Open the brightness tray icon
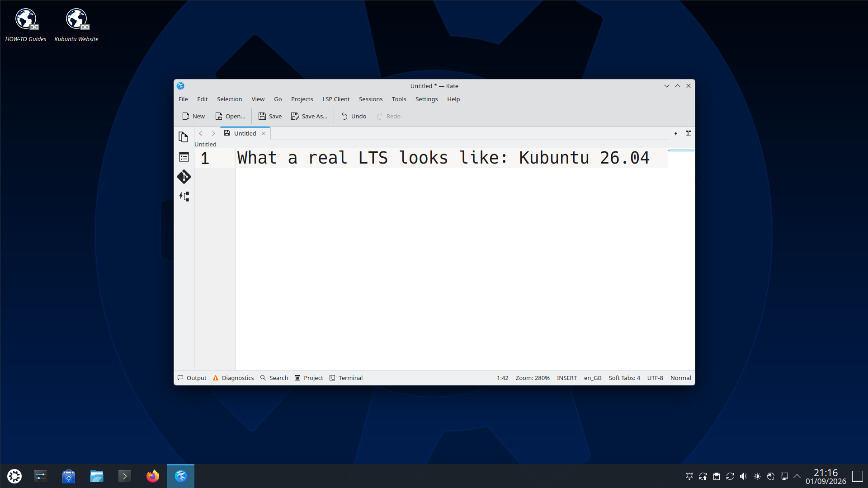This screenshot has width=868, height=488. [x=757, y=476]
